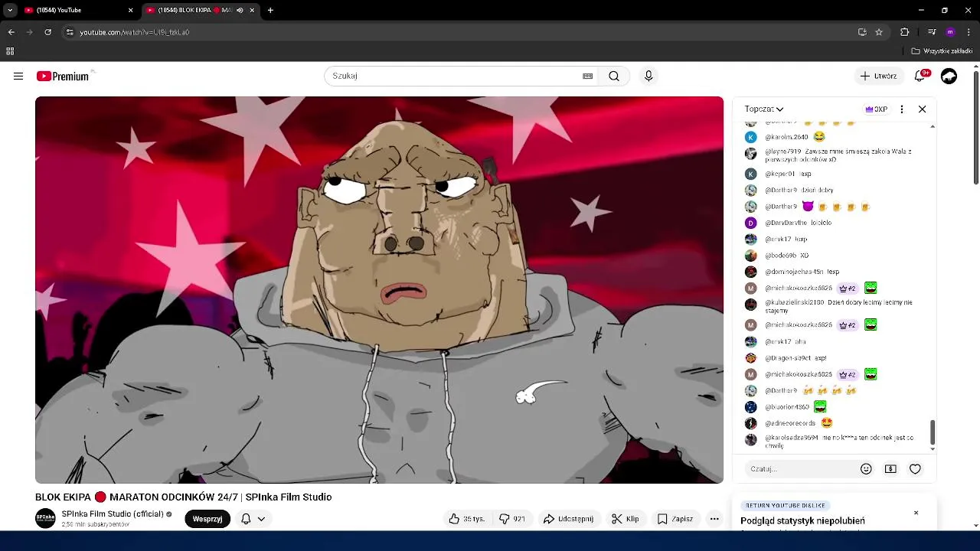Dislike the video showing 921
The image size is (980, 551).
click(512, 519)
